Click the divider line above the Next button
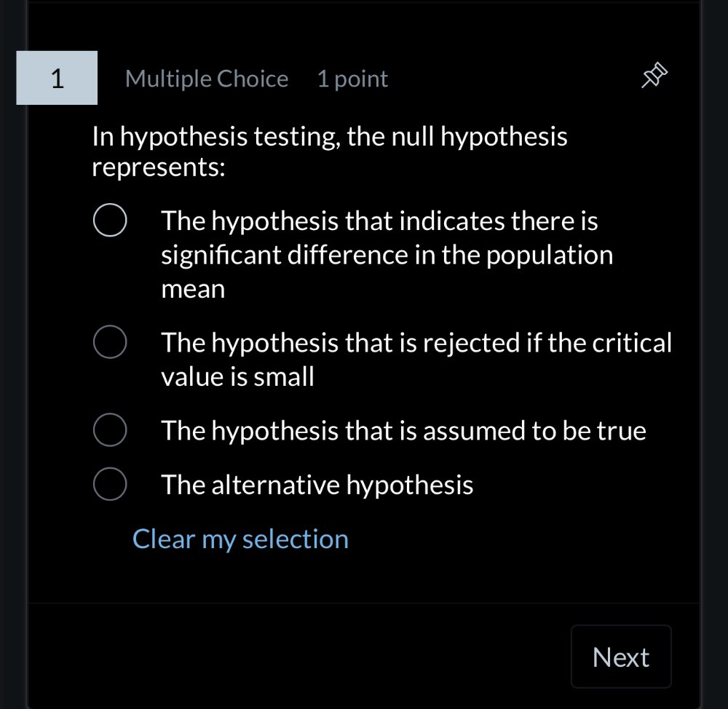Viewport: 728px width, 709px height. [x=364, y=603]
